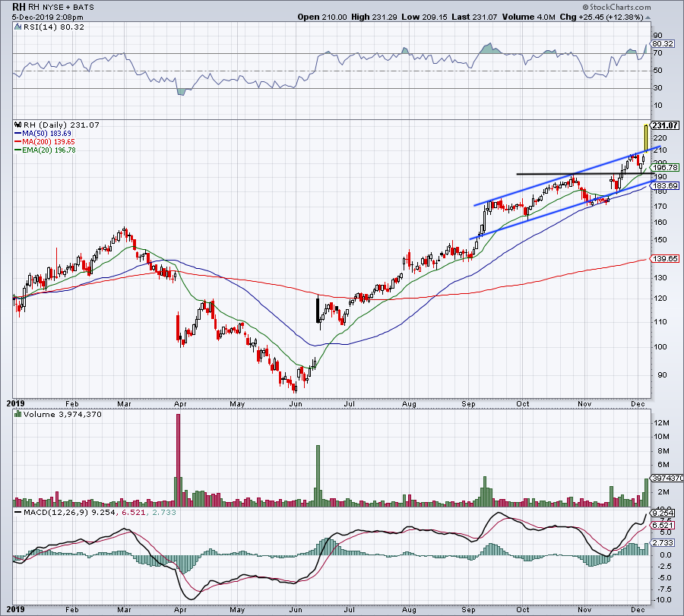Screen dimensions: 684x616
Task: Click the yellow December 5 breakout candle
Action: point(646,139)
